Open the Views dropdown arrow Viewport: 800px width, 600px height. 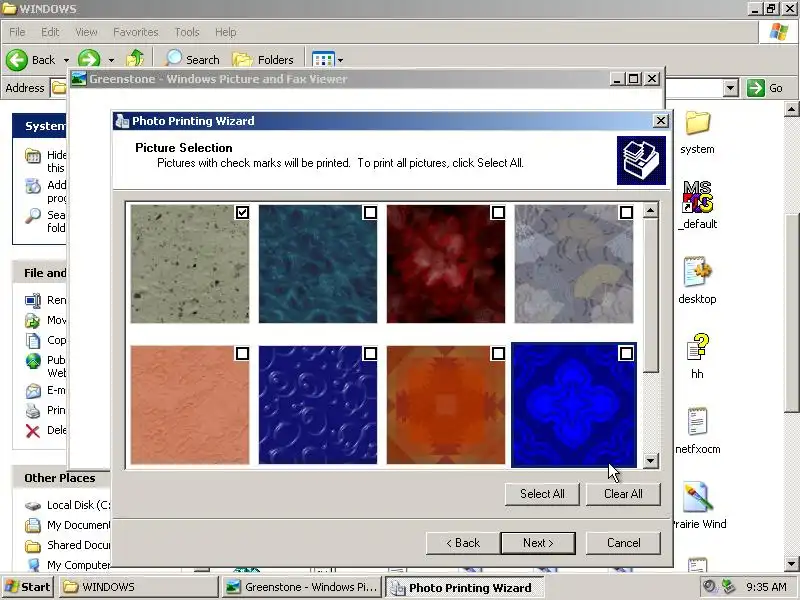[340, 60]
